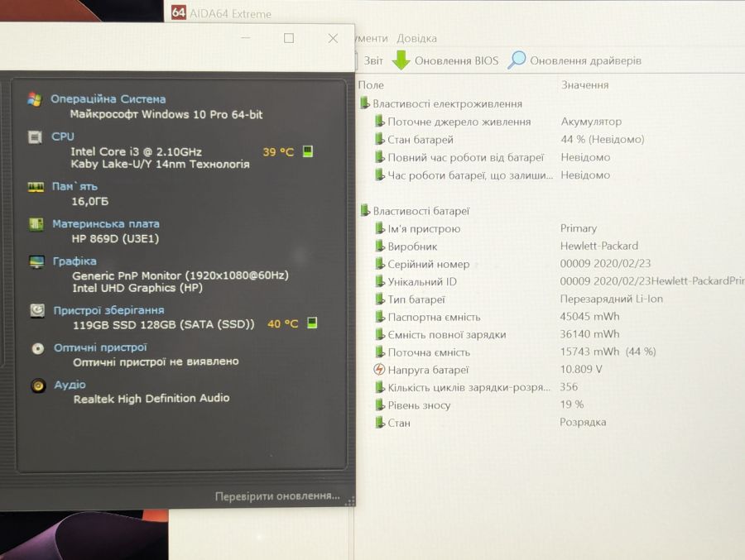Click the CPU chip icon
The height and width of the screenshot is (560, 745).
[35, 136]
